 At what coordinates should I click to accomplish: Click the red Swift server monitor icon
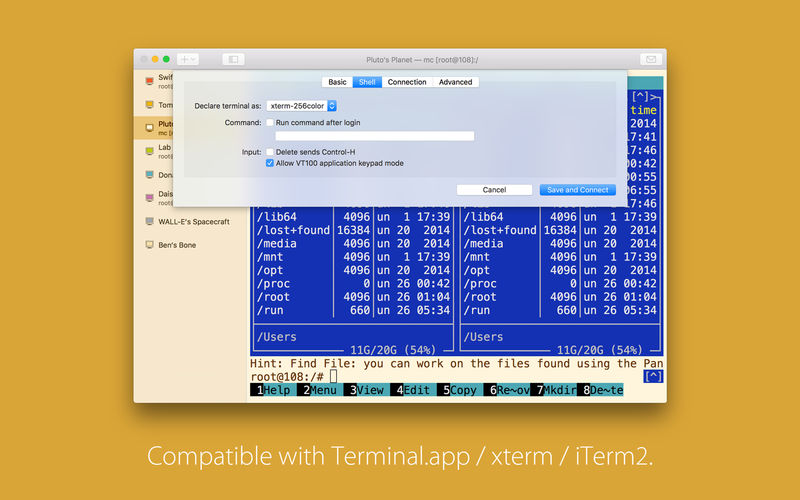pos(149,81)
